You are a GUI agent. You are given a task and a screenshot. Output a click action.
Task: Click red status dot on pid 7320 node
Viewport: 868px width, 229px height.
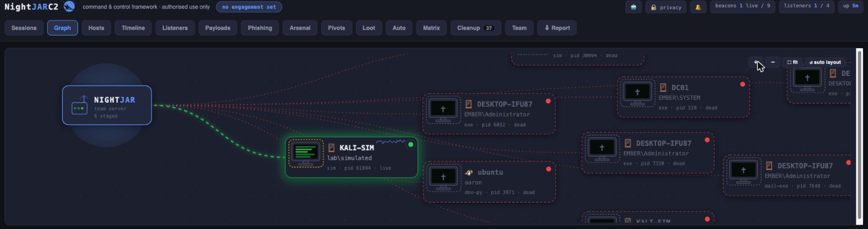click(707, 140)
